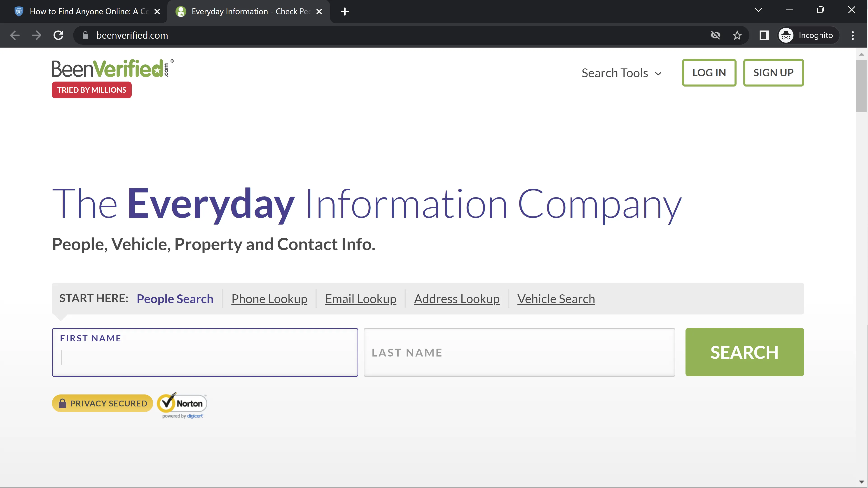
Task: Click the lock icon in the address bar
Action: click(x=85, y=35)
